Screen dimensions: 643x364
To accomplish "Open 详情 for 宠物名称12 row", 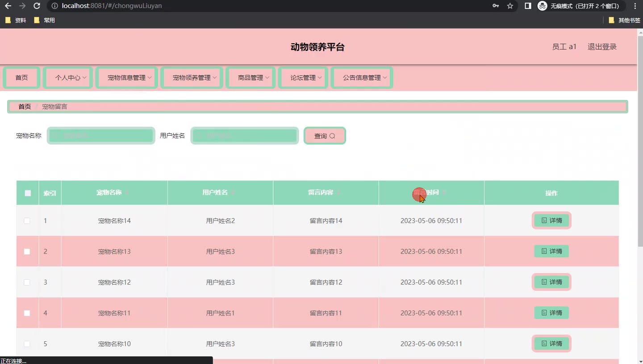I will [x=551, y=282].
